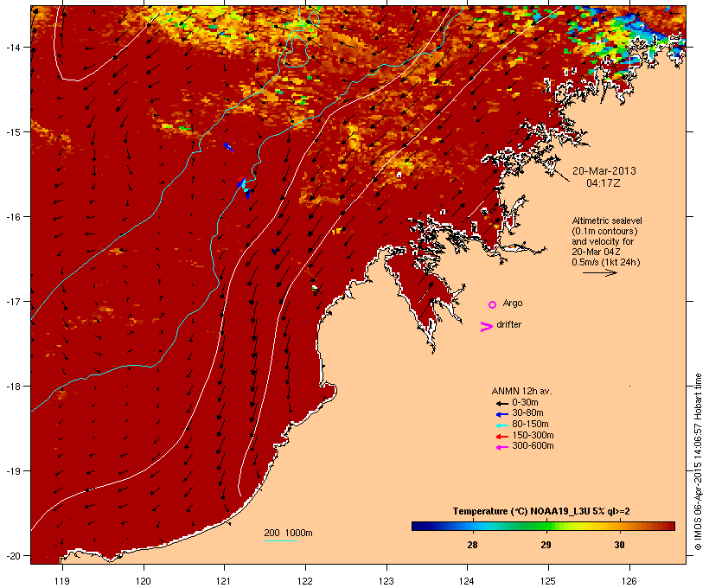Click the time label 04:17Z
The height and width of the screenshot is (588, 709).
tap(604, 183)
